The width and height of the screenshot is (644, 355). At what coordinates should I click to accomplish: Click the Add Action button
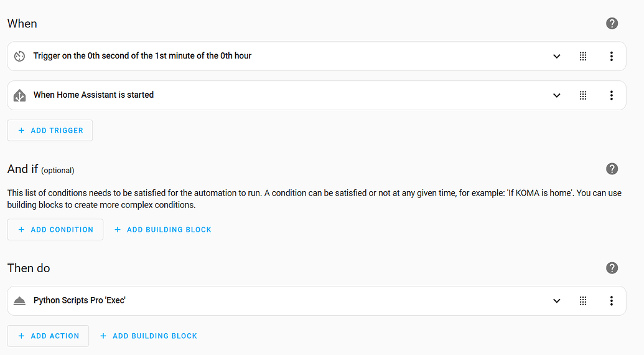pyautogui.click(x=48, y=336)
